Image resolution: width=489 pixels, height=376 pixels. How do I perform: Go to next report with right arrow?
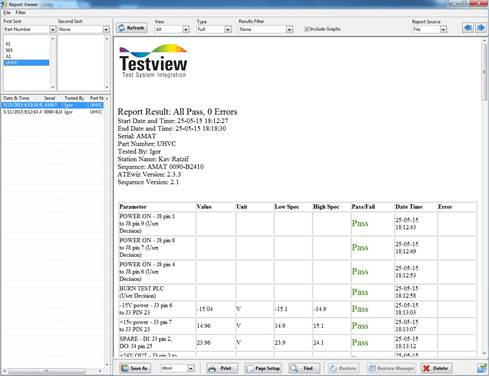pyautogui.click(x=481, y=28)
